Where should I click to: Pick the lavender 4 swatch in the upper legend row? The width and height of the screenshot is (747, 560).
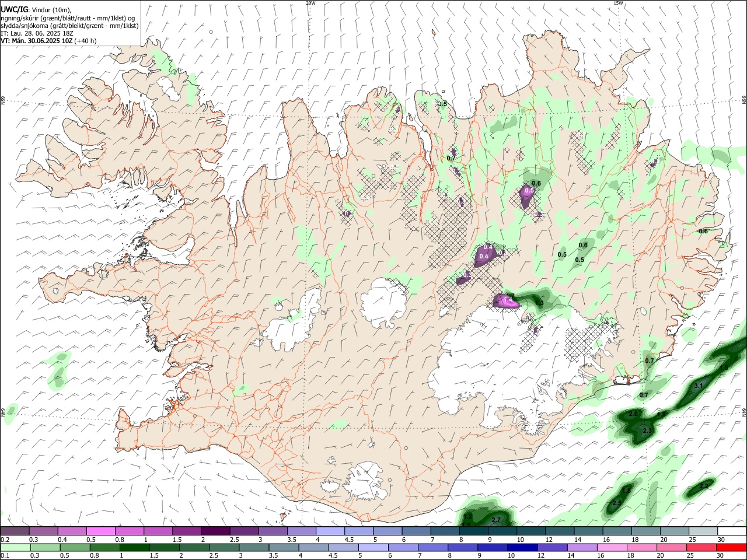330,531
